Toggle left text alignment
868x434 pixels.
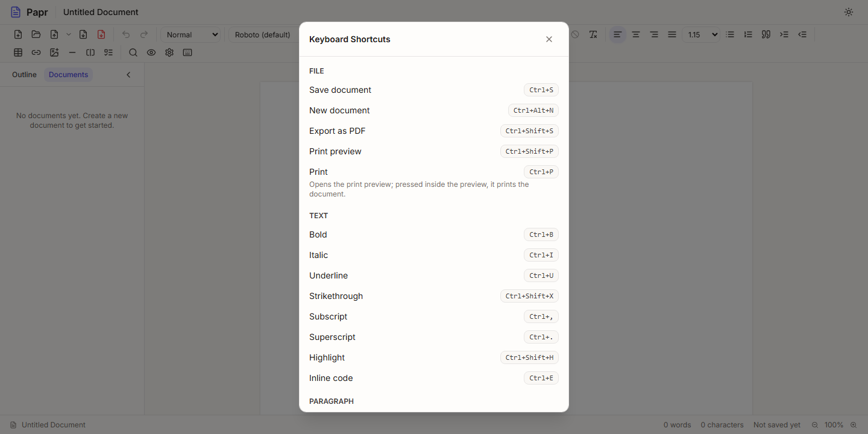tap(618, 34)
